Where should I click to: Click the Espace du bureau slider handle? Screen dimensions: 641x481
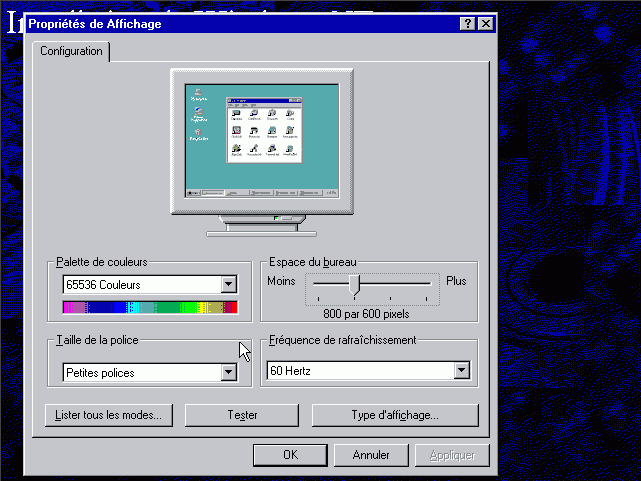(354, 285)
